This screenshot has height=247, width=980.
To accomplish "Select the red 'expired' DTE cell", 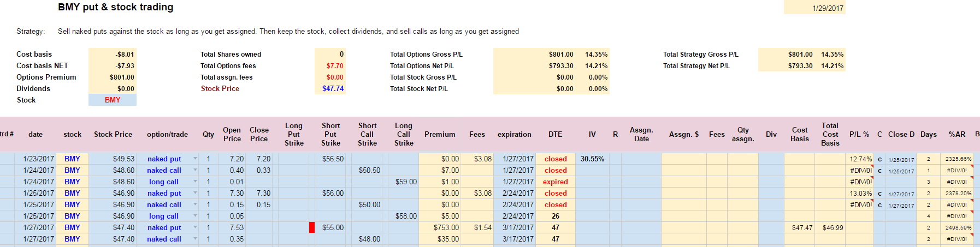I will click(x=556, y=182).
